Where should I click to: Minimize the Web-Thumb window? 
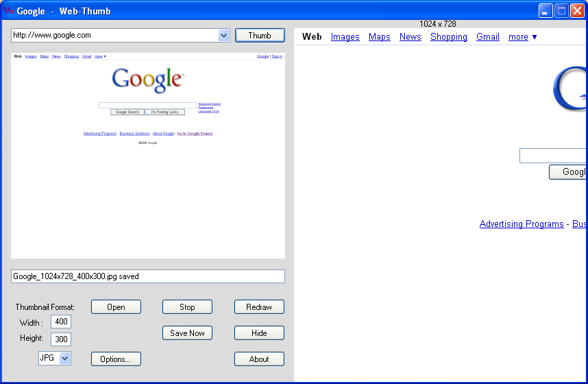pos(546,11)
